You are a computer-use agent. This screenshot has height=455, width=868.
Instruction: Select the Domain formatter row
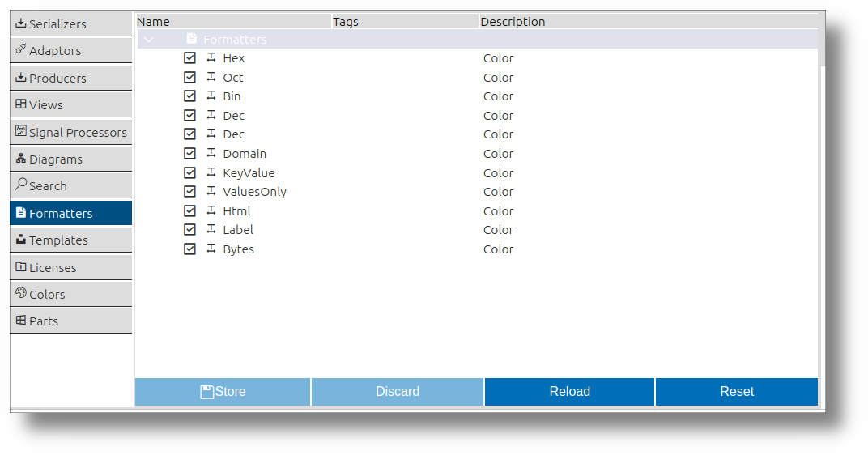(477, 153)
